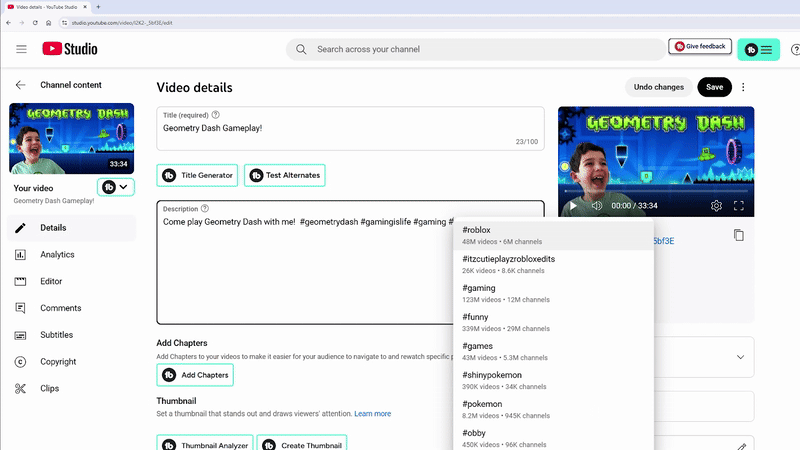Navigate back in browser
Viewport: 800px width, 450px height.
tap(9, 22)
